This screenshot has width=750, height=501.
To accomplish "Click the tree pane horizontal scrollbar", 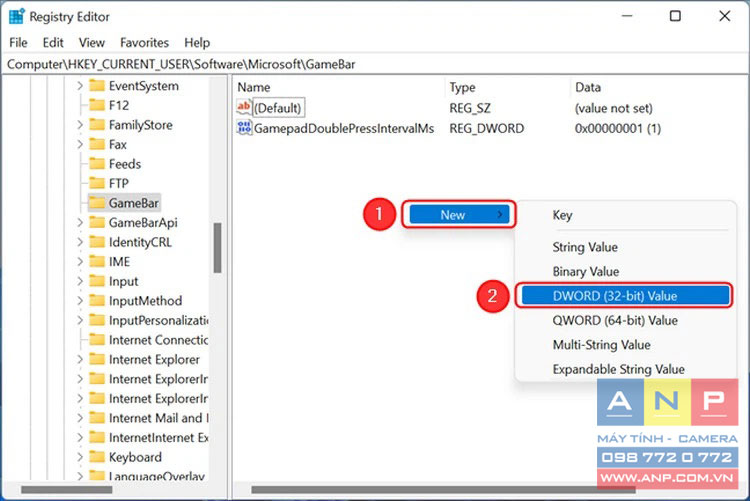I will click(x=67, y=490).
